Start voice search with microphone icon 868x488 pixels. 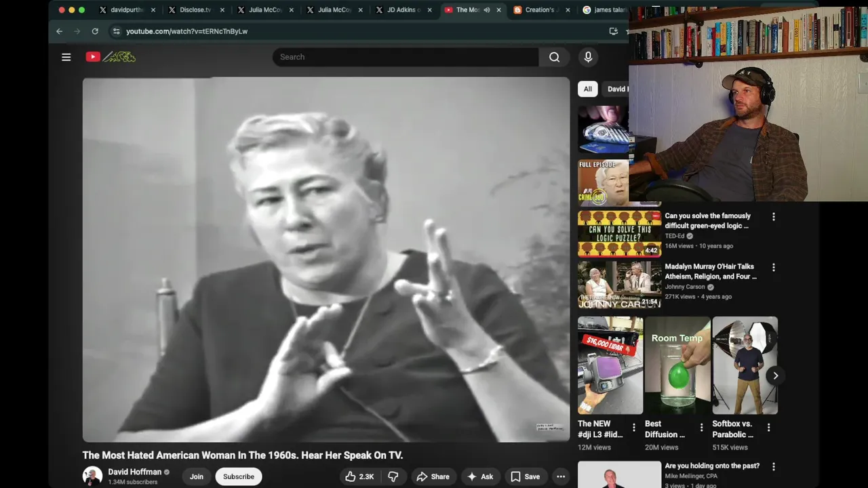[x=588, y=57]
